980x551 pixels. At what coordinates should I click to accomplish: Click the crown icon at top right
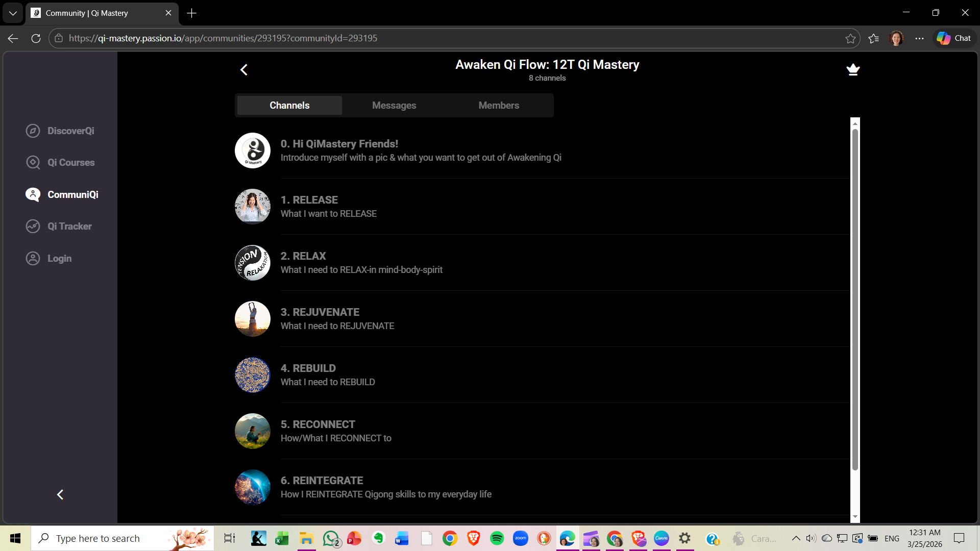[853, 69]
